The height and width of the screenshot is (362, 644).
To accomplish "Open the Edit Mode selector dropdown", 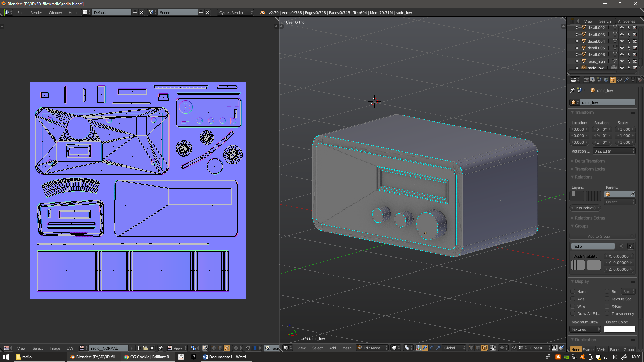I will [x=372, y=348].
